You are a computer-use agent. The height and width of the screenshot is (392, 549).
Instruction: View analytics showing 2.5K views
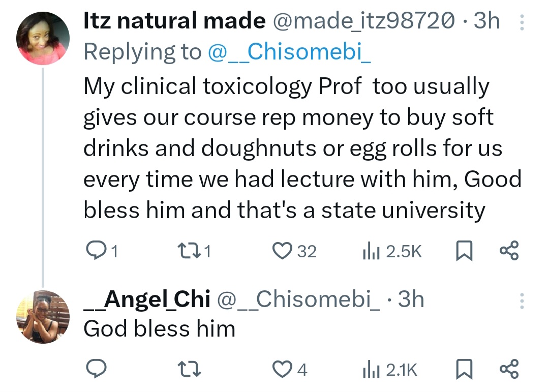pyautogui.click(x=368, y=251)
